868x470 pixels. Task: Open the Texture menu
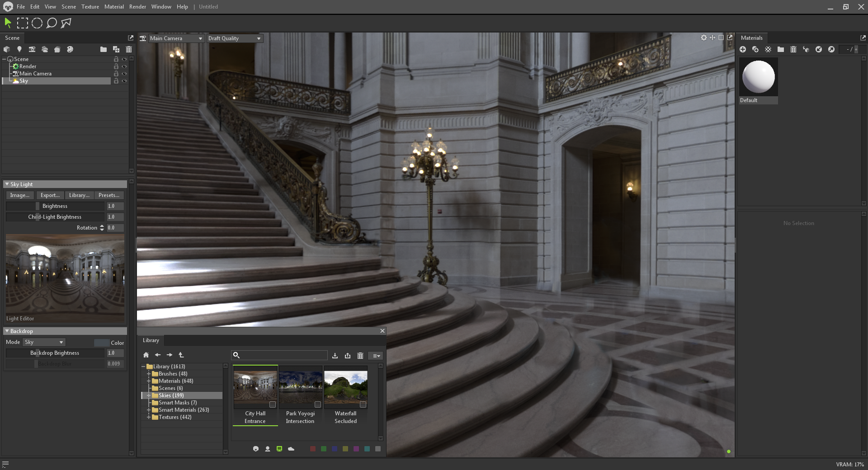pos(90,7)
